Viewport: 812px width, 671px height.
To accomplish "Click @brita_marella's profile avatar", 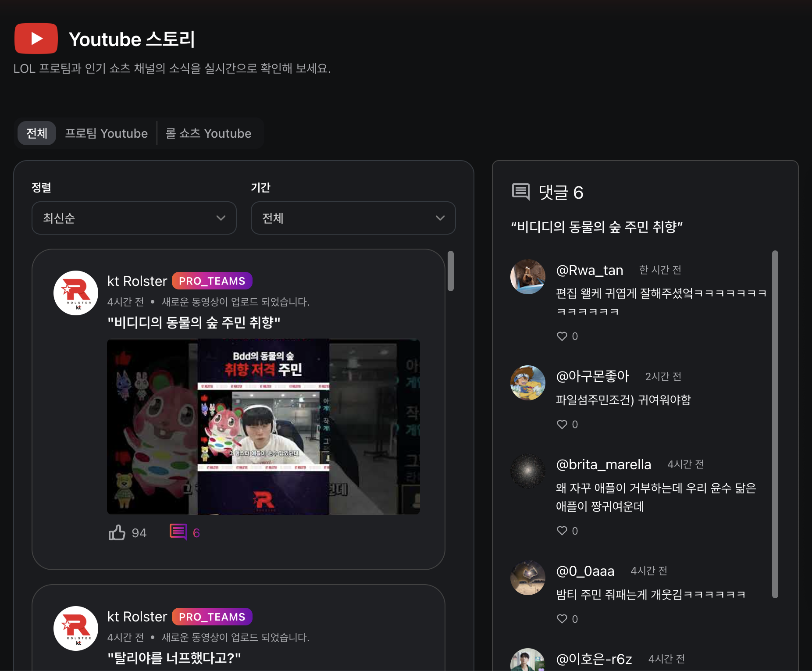I will pyautogui.click(x=528, y=471).
